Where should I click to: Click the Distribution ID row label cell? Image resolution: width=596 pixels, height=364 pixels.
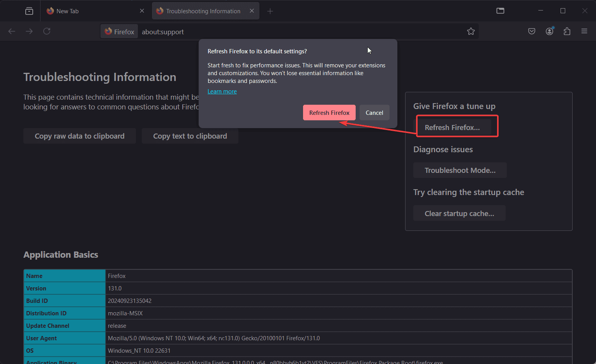[x=65, y=313]
